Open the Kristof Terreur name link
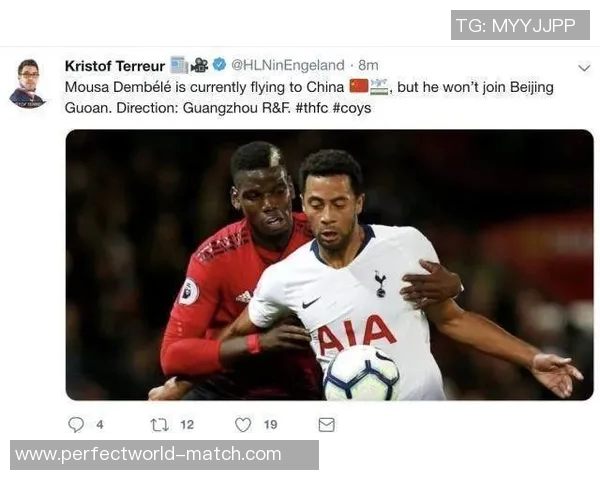600x480 pixels. point(115,66)
